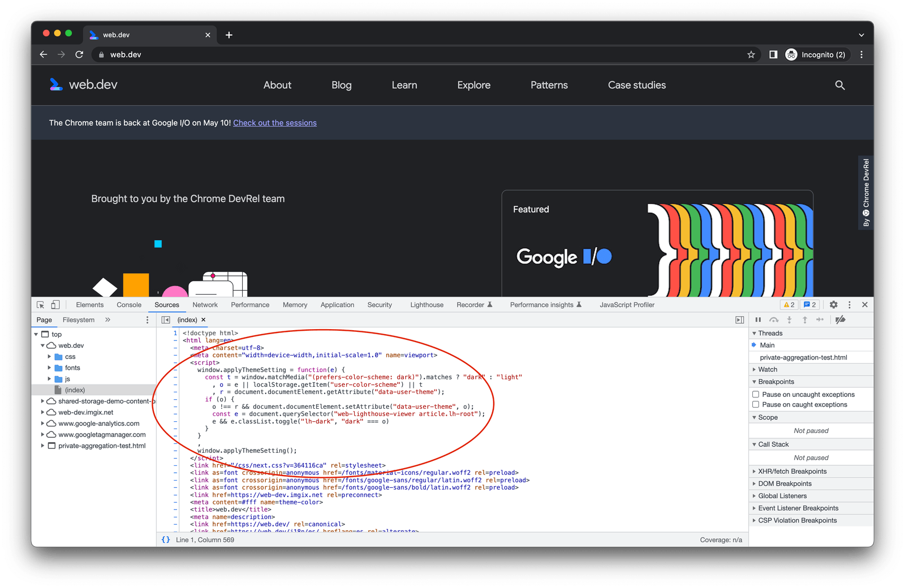Click the warnings counter in DevTools toolbar

[x=788, y=304]
